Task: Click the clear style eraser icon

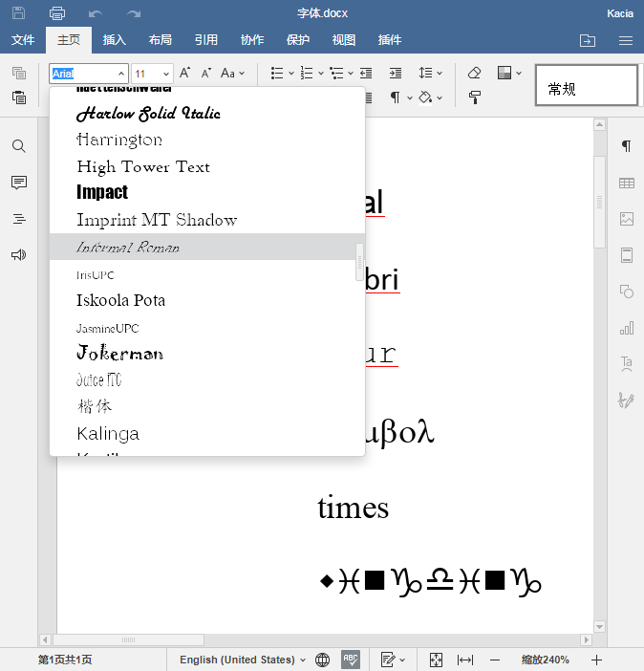Action: [474, 73]
